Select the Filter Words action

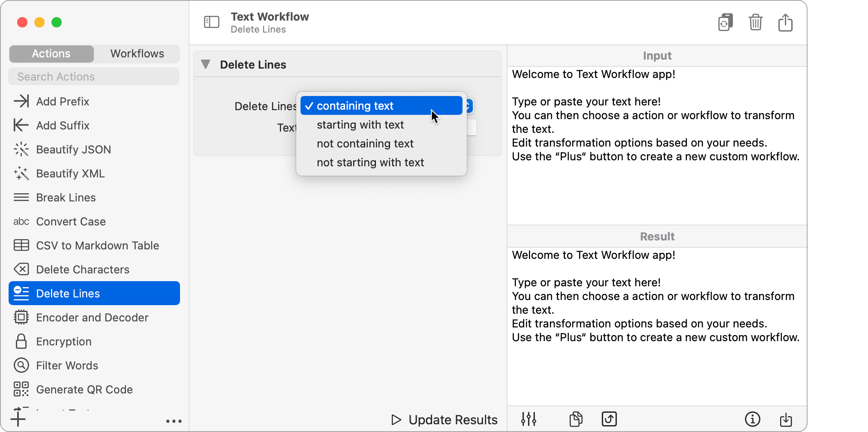(x=94, y=365)
